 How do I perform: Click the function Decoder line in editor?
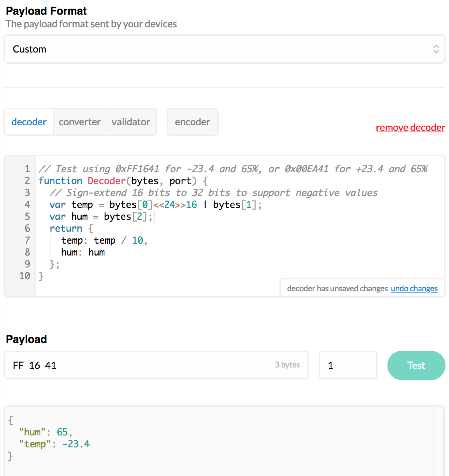pos(123,181)
